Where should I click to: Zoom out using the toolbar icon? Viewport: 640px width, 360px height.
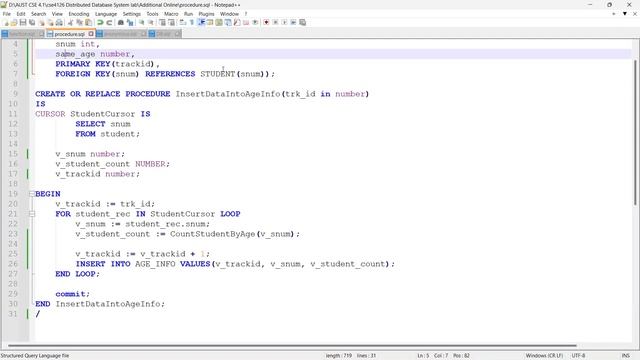pyautogui.click(x=150, y=22)
